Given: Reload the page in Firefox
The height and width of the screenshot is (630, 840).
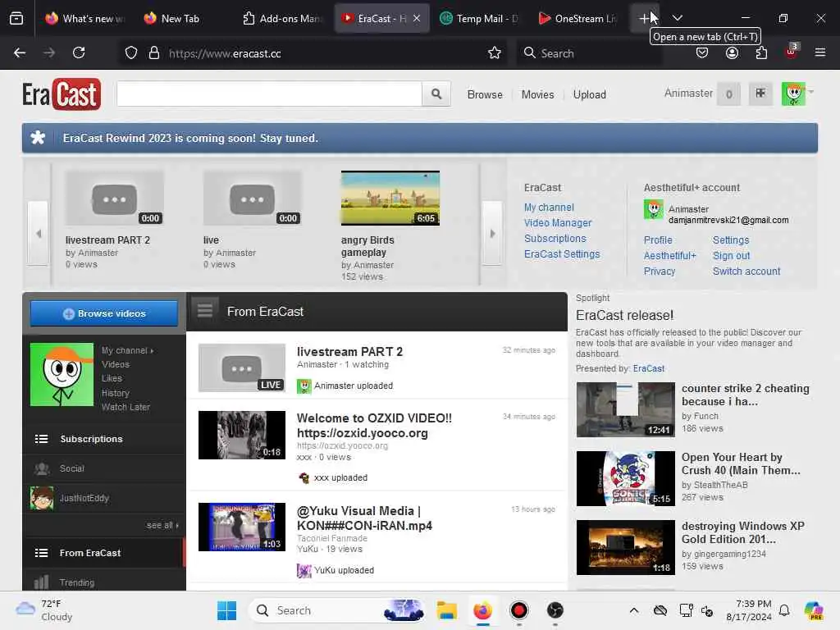Looking at the screenshot, I should 79,53.
